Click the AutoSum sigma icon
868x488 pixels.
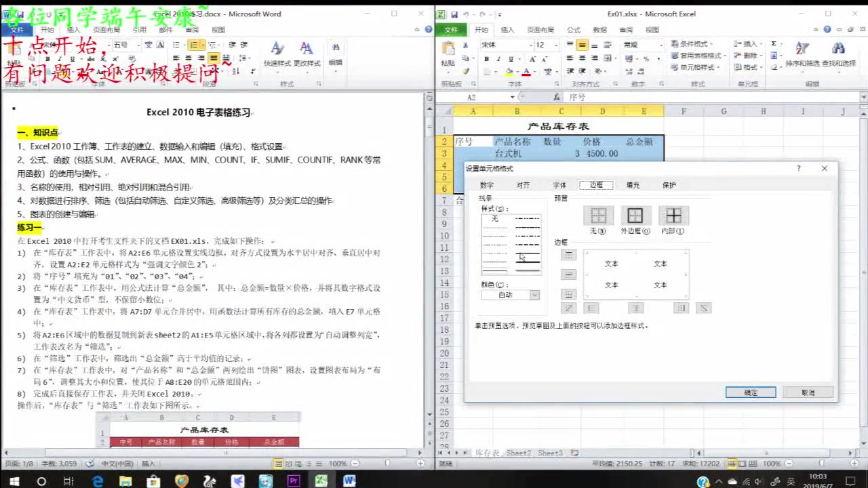[774, 43]
